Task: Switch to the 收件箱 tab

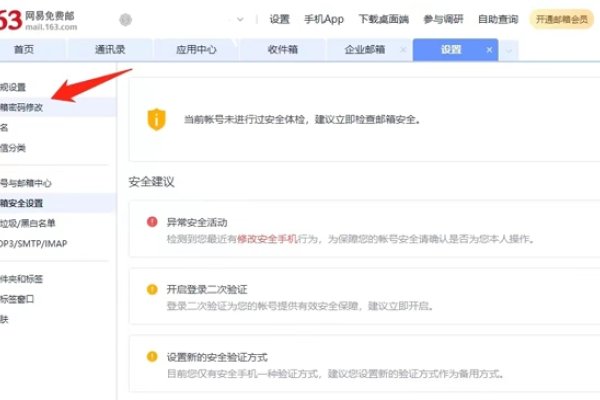Action: tap(282, 50)
